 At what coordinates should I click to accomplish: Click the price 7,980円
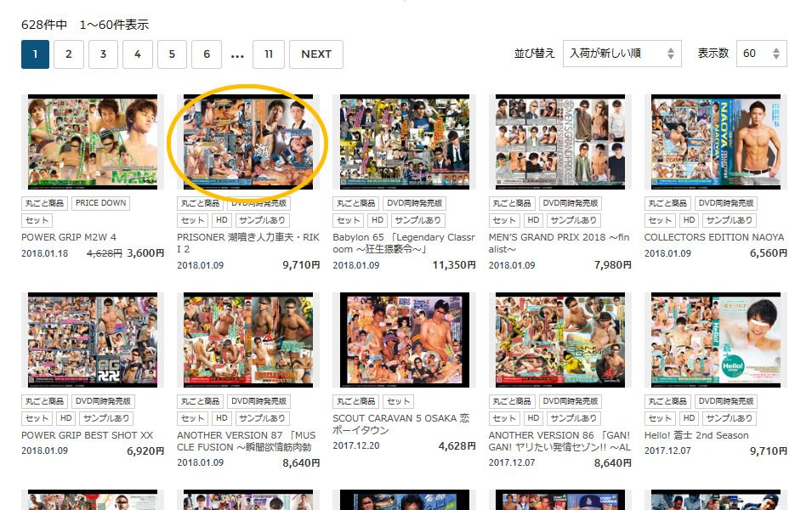[x=613, y=265]
